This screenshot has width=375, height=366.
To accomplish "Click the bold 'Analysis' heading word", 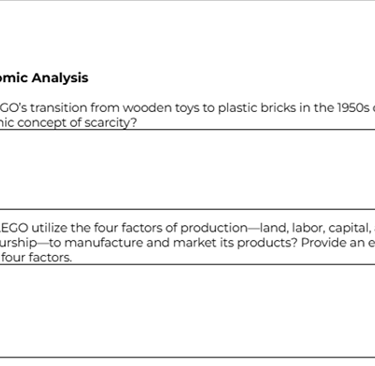I will (60, 78).
